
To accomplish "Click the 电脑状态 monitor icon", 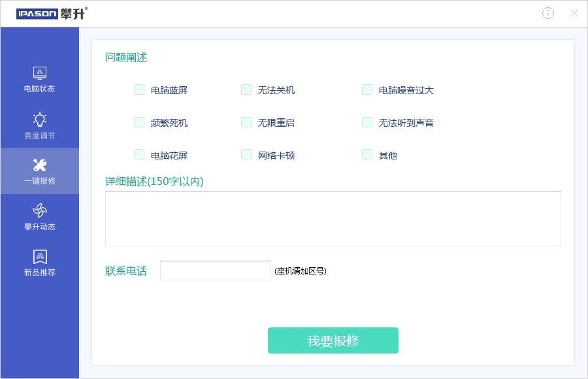I will 40,73.
